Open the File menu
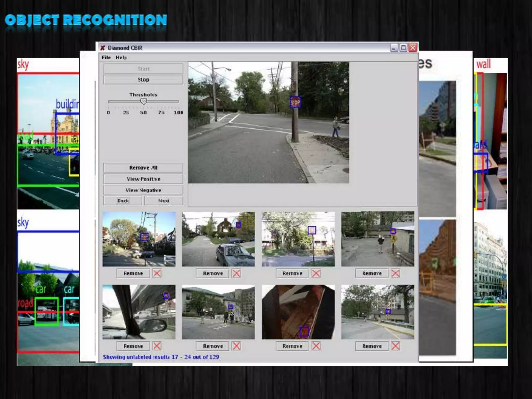Image resolution: width=532 pixels, height=399 pixels. click(x=106, y=57)
